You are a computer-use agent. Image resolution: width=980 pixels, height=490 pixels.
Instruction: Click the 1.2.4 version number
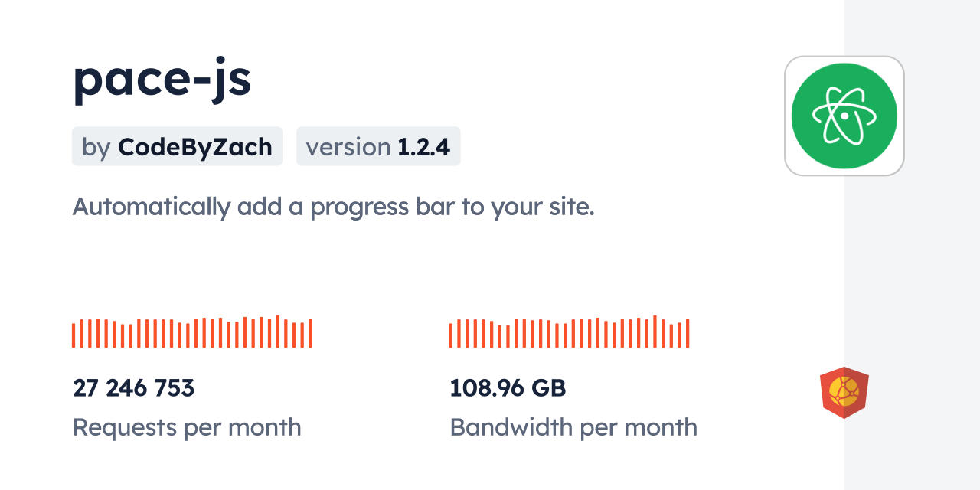[423, 146]
